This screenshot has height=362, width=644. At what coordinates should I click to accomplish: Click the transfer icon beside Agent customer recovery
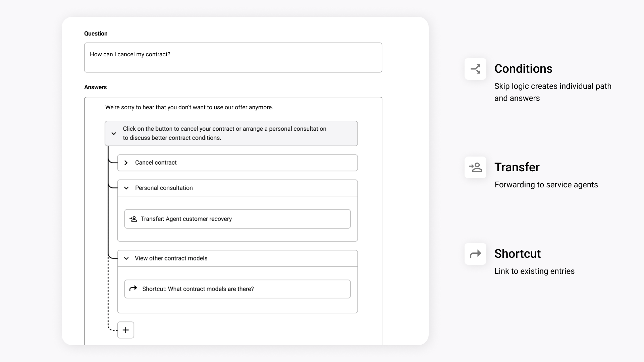[x=133, y=219]
